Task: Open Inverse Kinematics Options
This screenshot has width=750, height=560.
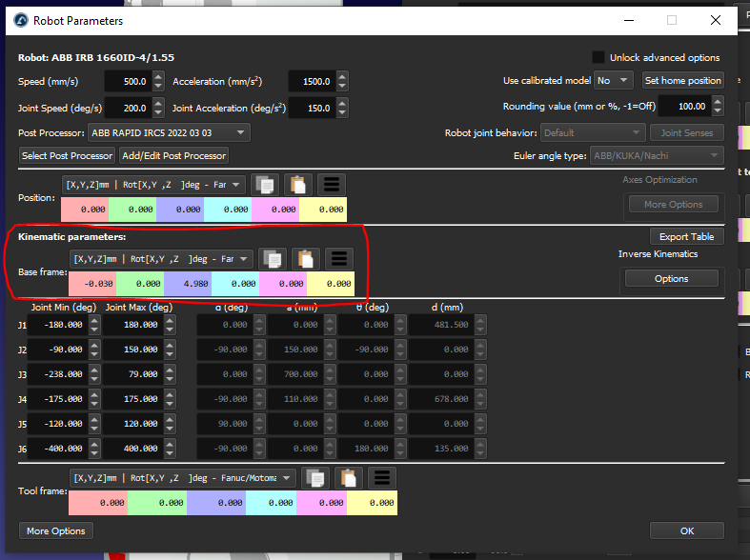Action: (x=671, y=278)
